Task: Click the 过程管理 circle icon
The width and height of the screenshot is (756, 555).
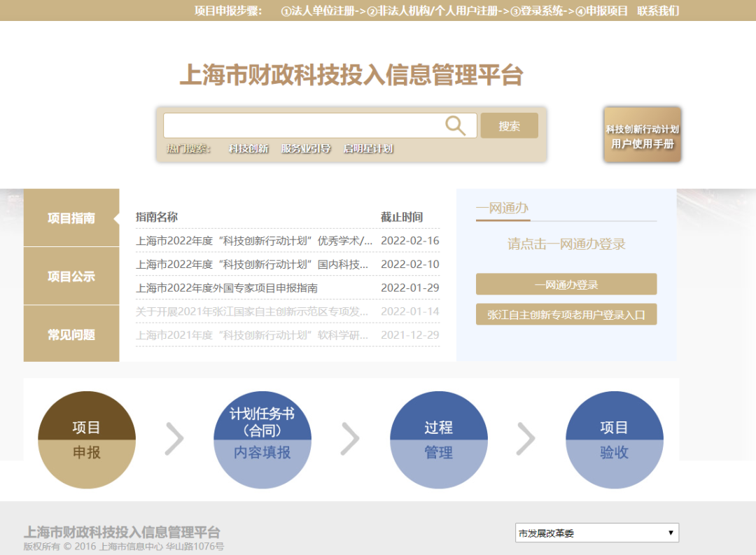Action: [x=439, y=440]
